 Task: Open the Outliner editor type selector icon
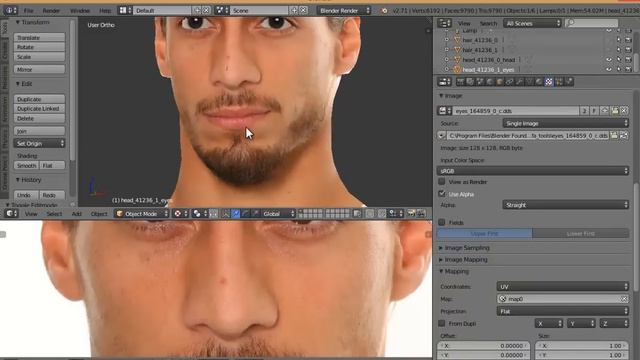(x=444, y=23)
